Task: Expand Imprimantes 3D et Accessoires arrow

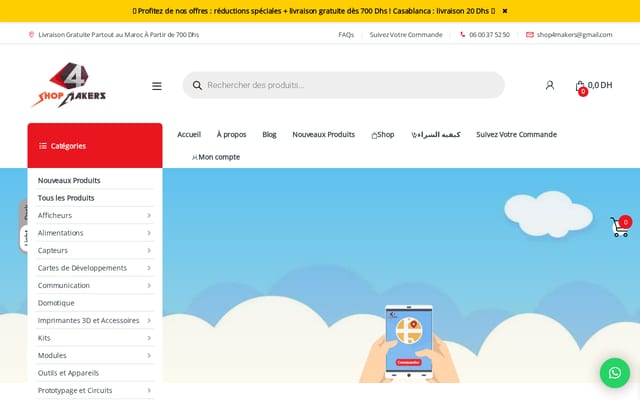Action: (149, 321)
